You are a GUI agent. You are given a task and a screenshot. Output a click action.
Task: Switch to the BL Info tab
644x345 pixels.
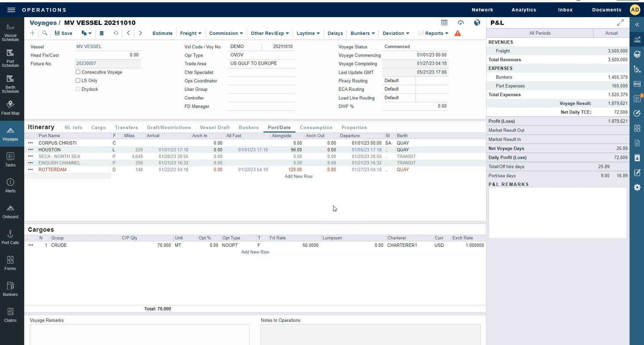pos(73,127)
